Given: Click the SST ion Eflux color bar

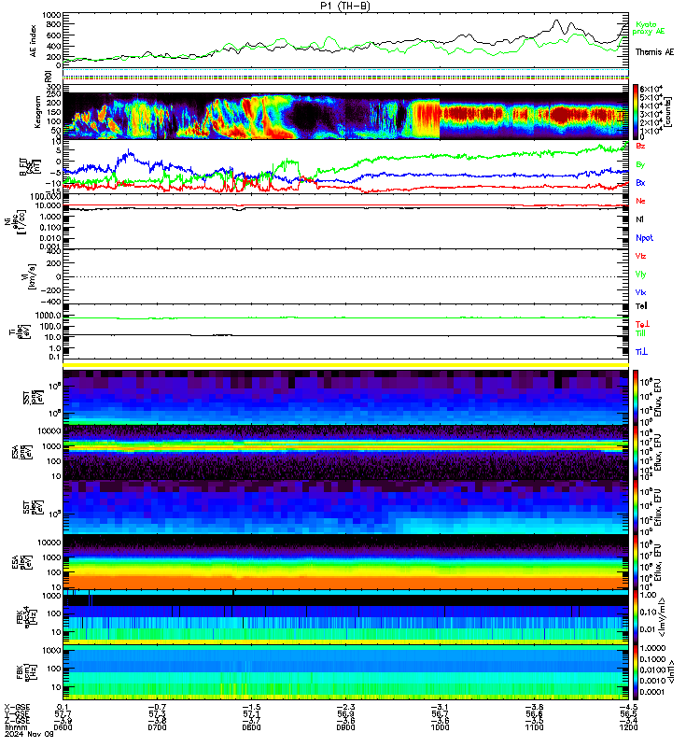Looking at the screenshot, I should 635,398.
